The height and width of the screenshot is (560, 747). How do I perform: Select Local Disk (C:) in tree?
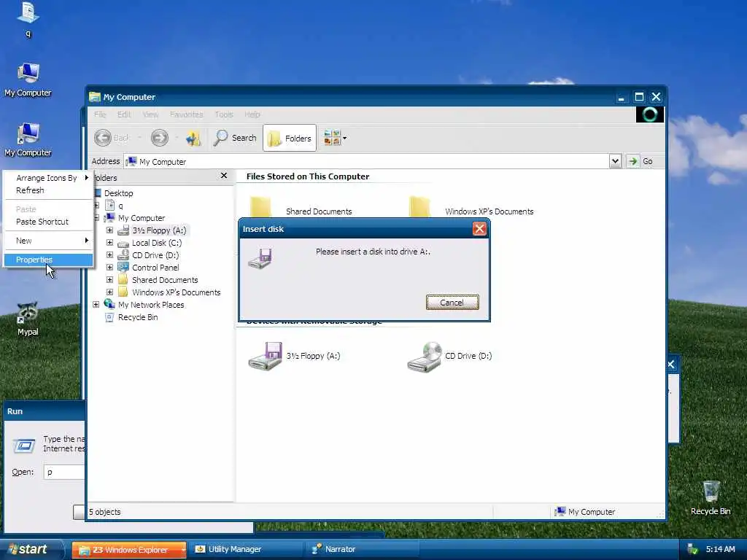click(x=157, y=242)
